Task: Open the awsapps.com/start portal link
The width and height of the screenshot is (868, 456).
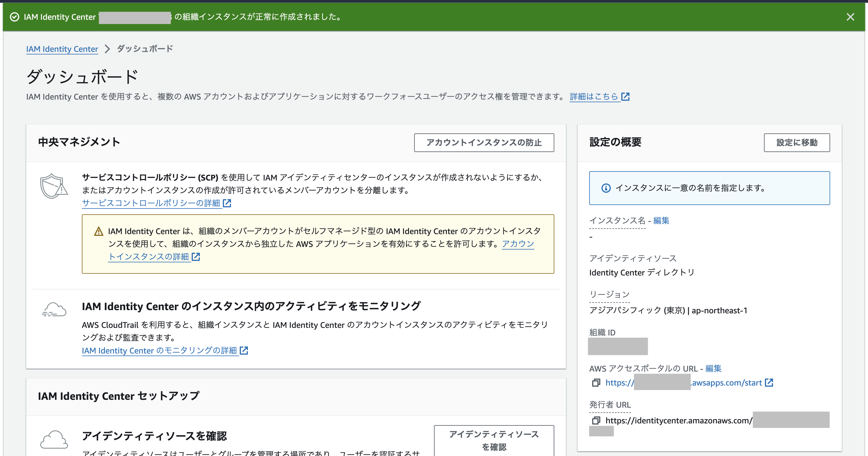Action: [683, 383]
